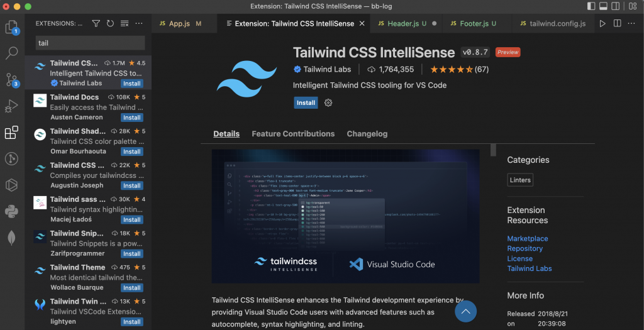Install Tailwind Docs extension from list

point(132,118)
